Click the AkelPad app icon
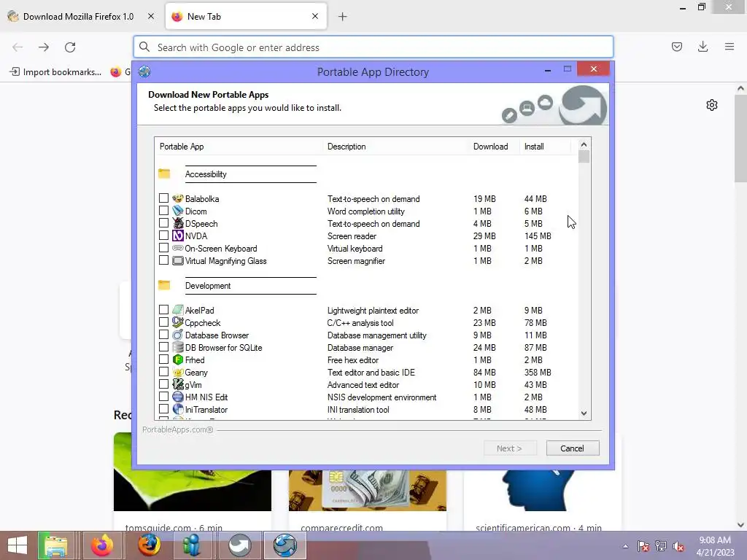 (x=178, y=310)
